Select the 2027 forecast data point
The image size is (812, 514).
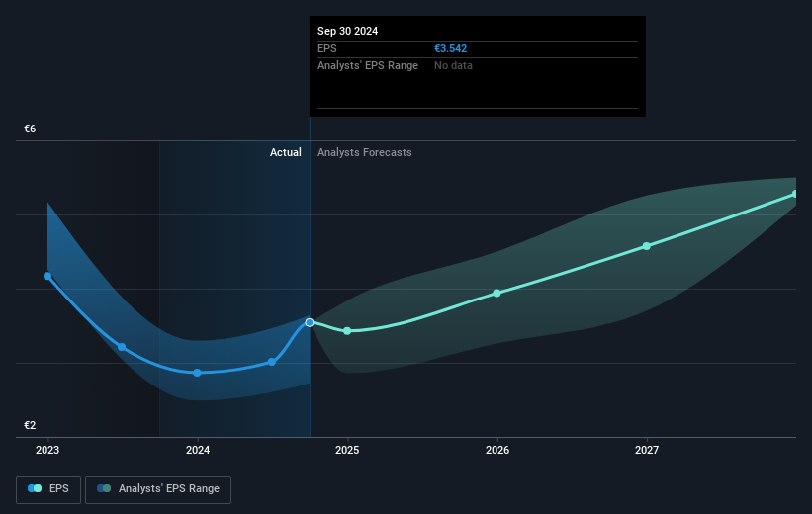coord(646,246)
